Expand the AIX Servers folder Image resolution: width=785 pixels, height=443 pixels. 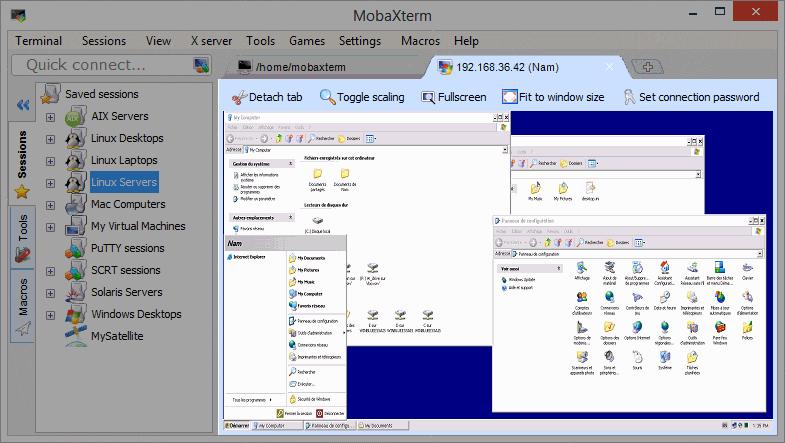click(51, 117)
